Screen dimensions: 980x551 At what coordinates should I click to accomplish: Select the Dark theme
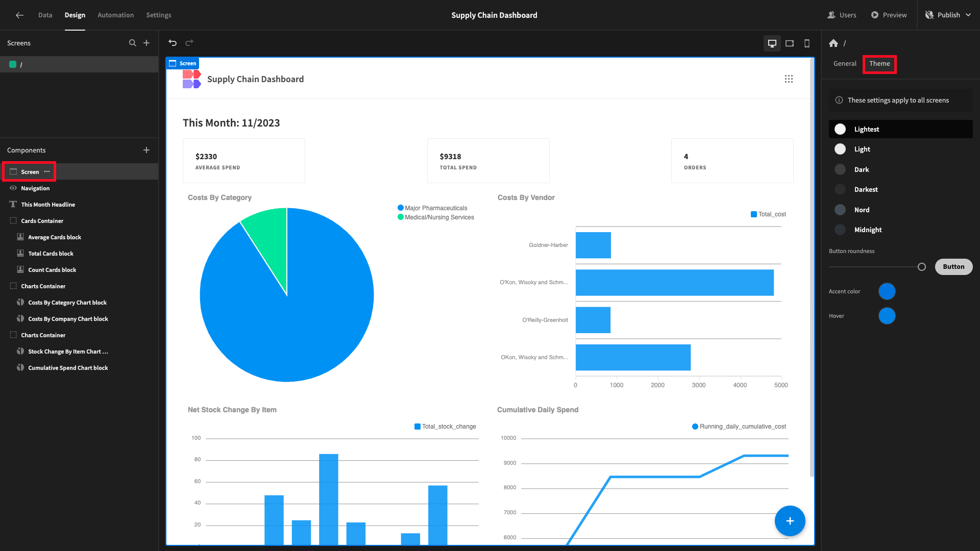(x=900, y=169)
